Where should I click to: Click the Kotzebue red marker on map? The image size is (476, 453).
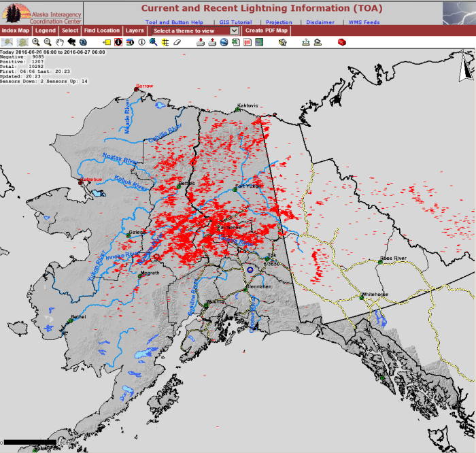tap(80, 183)
